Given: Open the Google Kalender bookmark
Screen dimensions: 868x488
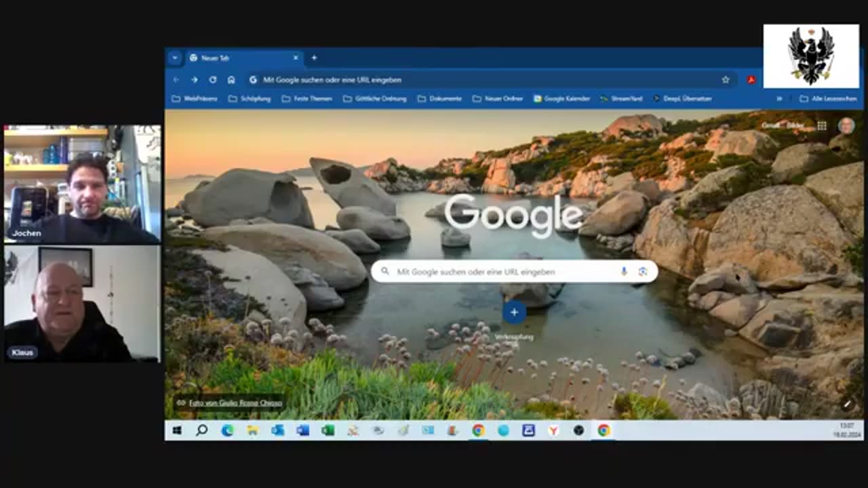Looking at the screenshot, I should click(x=561, y=99).
